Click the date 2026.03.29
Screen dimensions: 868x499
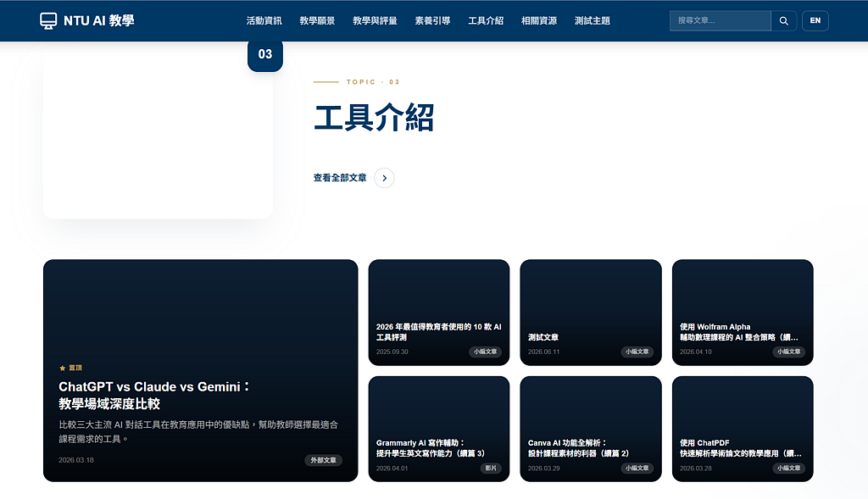pyautogui.click(x=543, y=468)
